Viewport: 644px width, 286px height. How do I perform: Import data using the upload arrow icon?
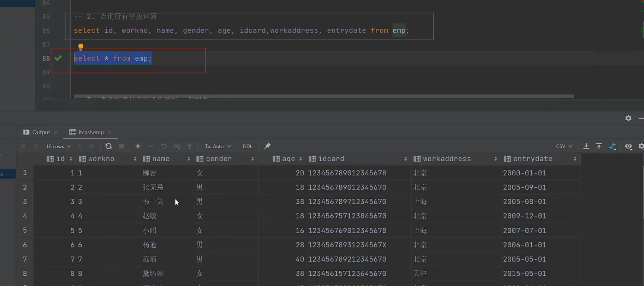click(x=599, y=146)
